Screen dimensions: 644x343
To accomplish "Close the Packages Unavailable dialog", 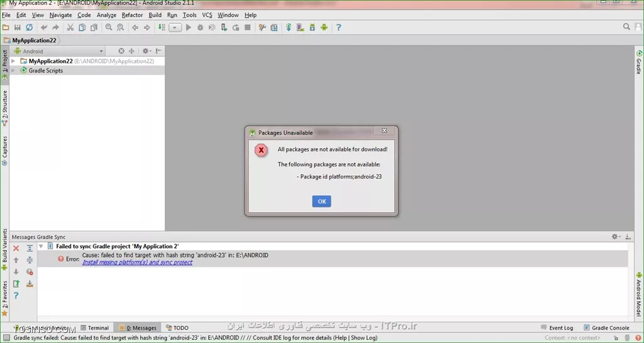I will (384, 131).
